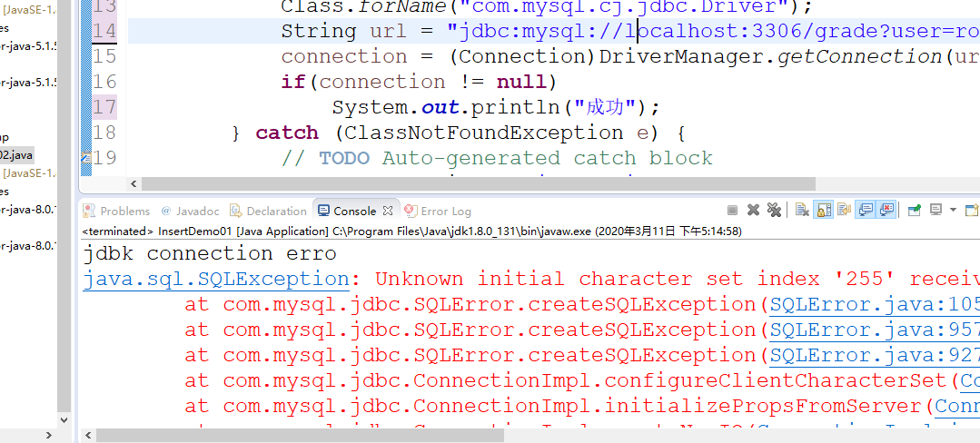Image resolution: width=980 pixels, height=443 pixels.
Task: Pin the console with green pushpin icon
Action: click(x=915, y=210)
